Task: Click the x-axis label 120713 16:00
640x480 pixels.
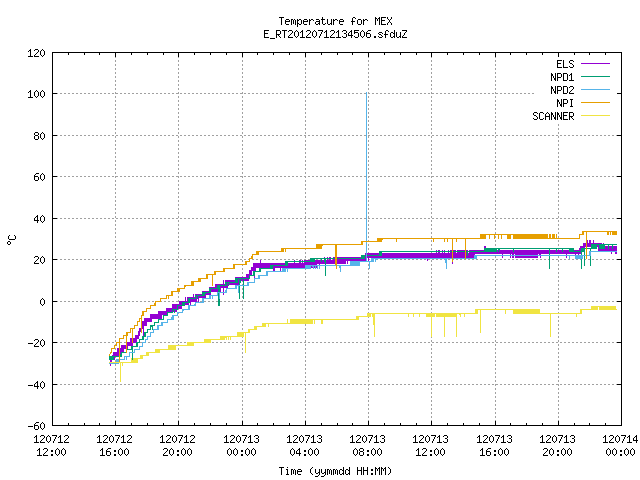Action: 494,446
